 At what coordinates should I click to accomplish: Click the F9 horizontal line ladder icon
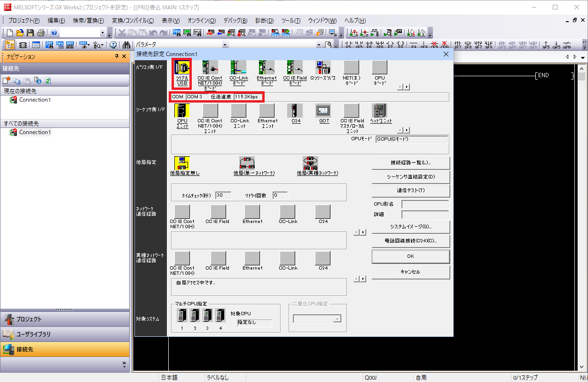click(x=414, y=45)
